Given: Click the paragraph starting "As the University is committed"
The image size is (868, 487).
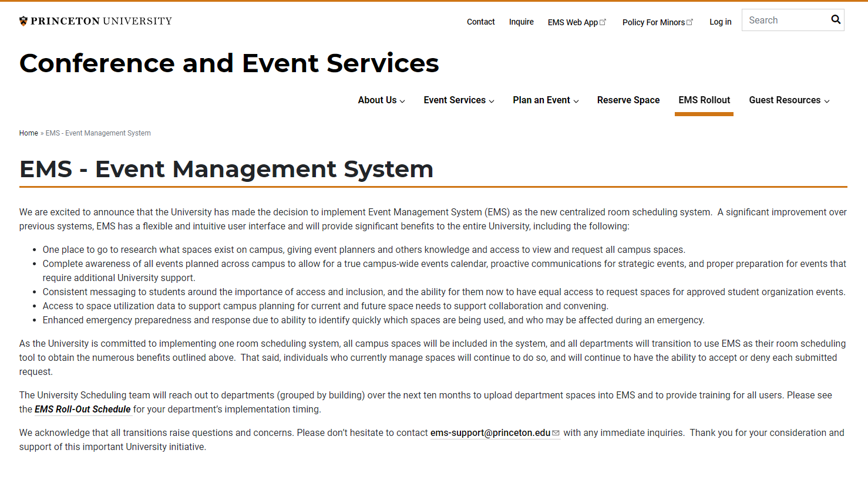Looking at the screenshot, I should coord(433,358).
